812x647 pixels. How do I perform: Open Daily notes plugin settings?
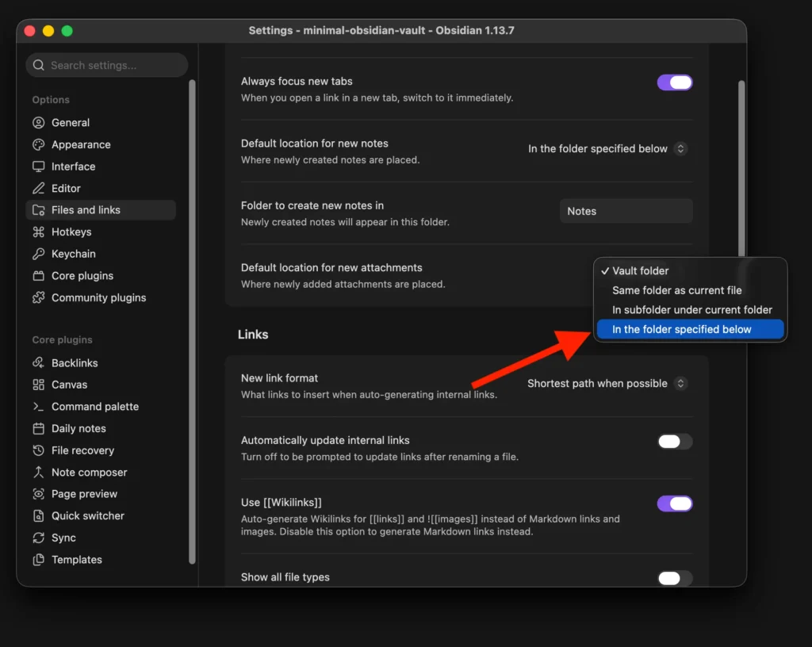coord(101,429)
